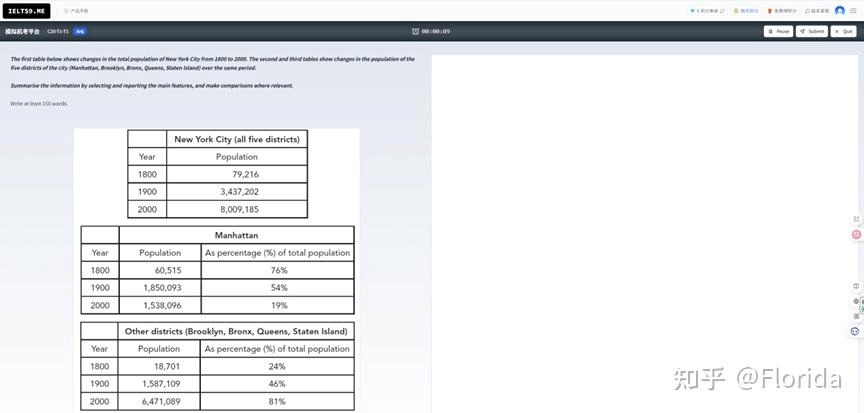The image size is (864, 413).
Task: Quit the mock exam
Action: pyautogui.click(x=844, y=31)
